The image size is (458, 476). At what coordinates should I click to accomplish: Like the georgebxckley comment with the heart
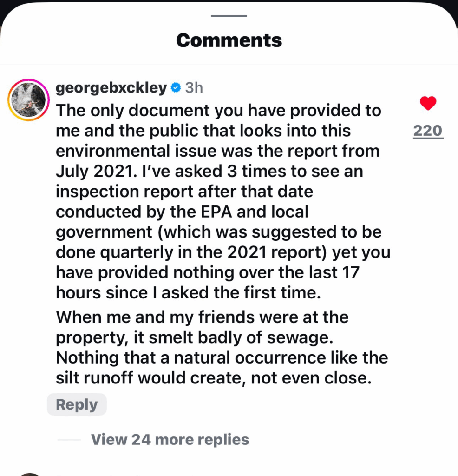pyautogui.click(x=428, y=103)
